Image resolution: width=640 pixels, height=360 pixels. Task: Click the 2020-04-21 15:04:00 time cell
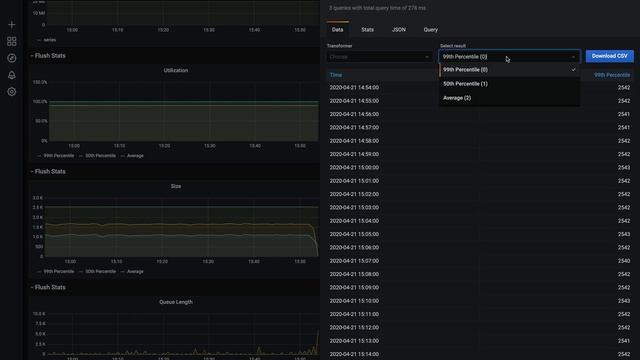[354, 221]
